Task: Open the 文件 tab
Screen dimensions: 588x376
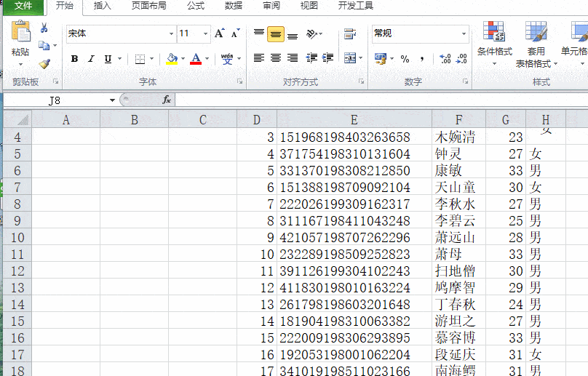Action: click(23, 6)
